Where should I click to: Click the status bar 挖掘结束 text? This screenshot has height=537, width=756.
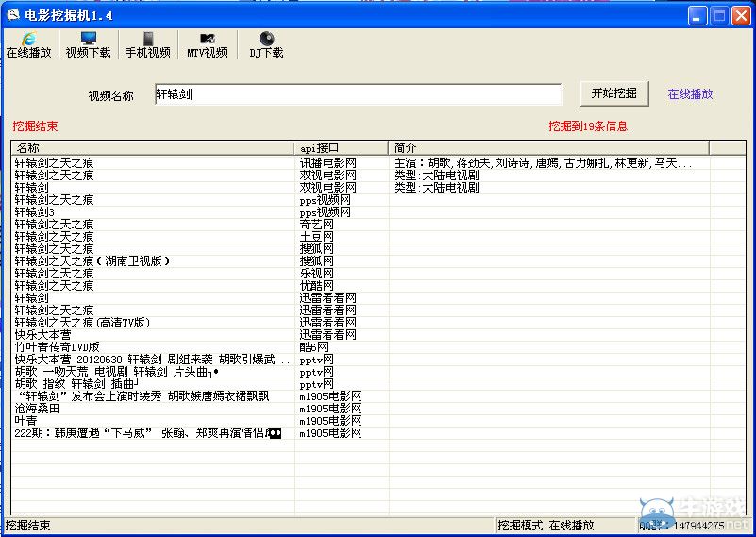tap(28, 525)
